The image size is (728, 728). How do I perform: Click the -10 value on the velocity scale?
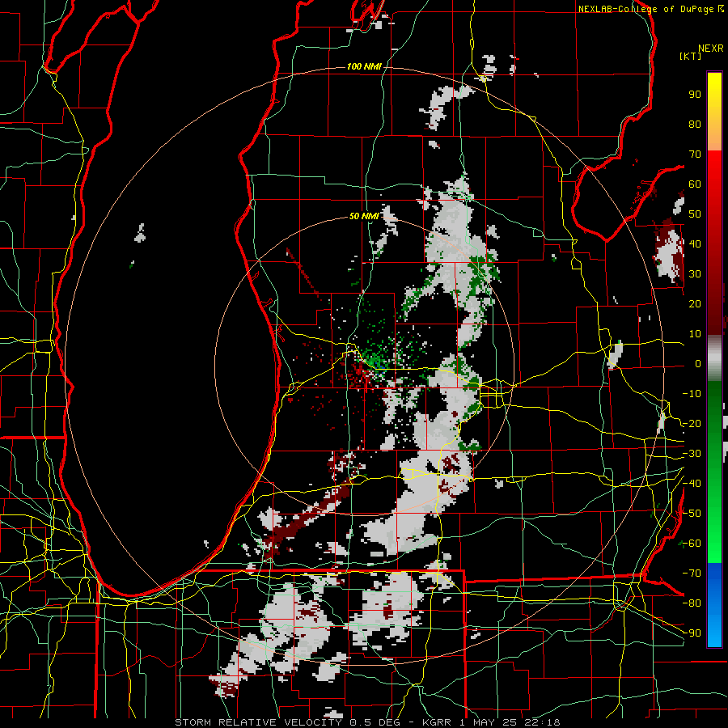tap(692, 394)
